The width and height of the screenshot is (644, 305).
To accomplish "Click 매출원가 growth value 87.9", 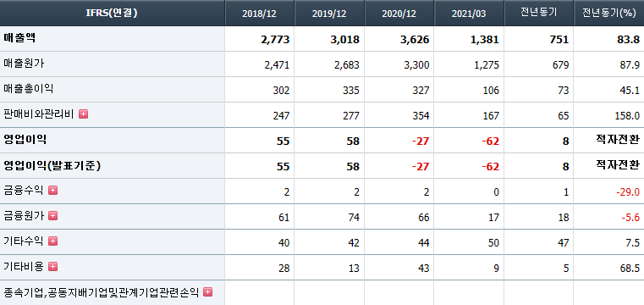I will [630, 65].
